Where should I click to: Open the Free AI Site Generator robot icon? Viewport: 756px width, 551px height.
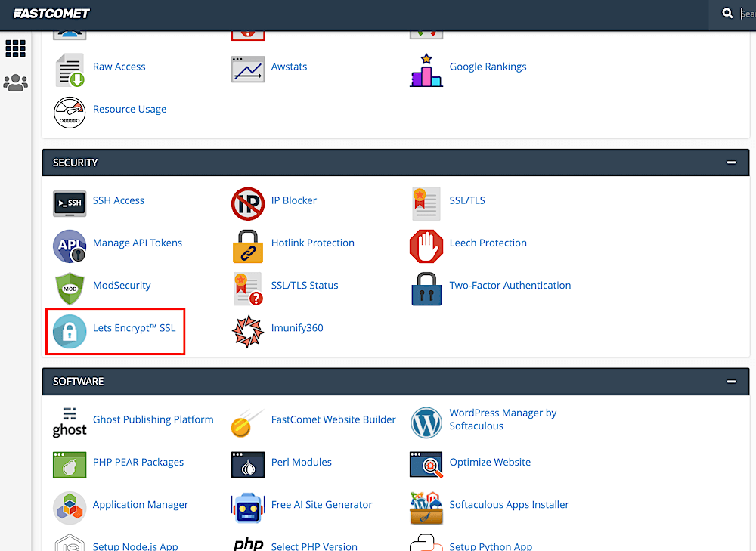click(x=248, y=508)
